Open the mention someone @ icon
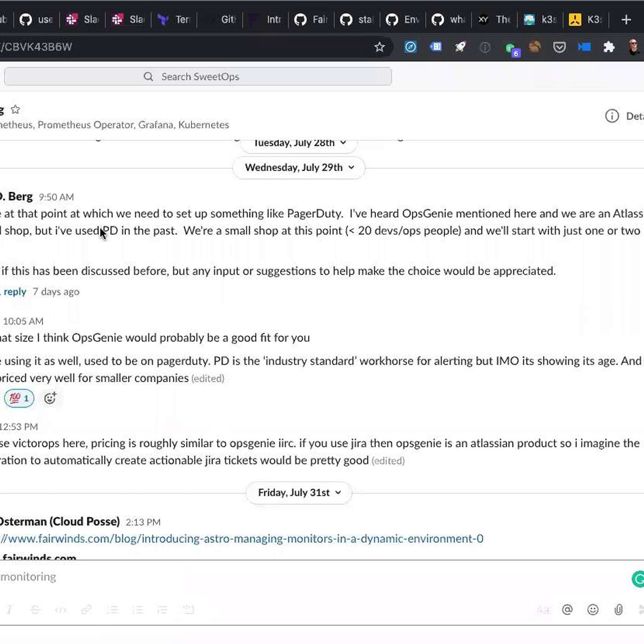The width and height of the screenshot is (644, 644). pos(567,609)
